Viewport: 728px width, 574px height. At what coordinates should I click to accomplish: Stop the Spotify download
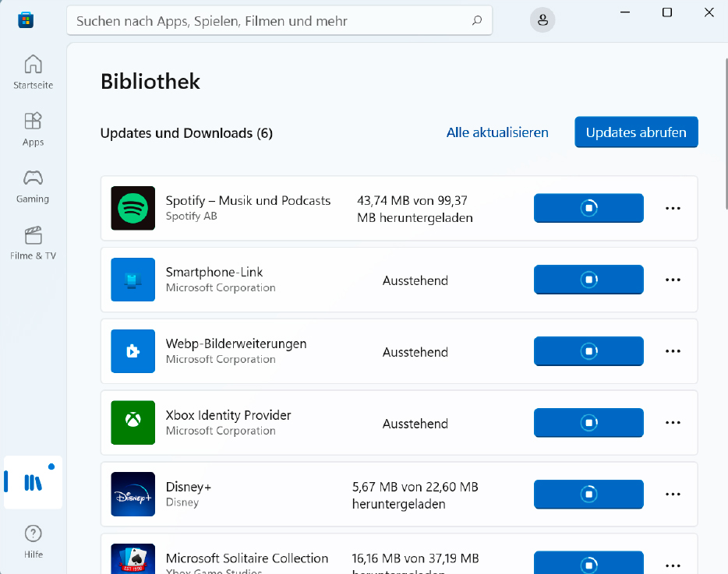click(588, 208)
